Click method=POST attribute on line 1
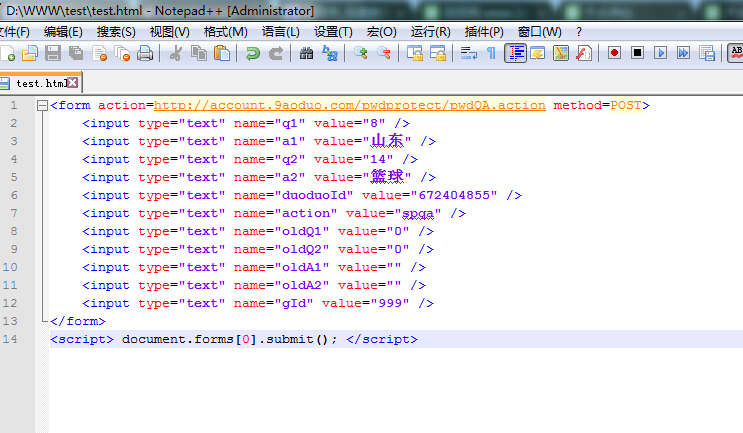The width and height of the screenshot is (743, 433). point(598,105)
